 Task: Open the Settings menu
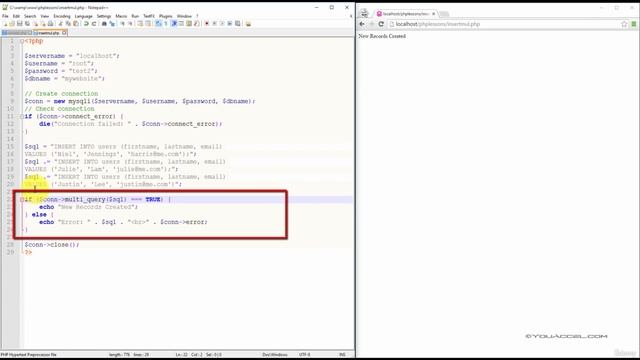coord(104,16)
